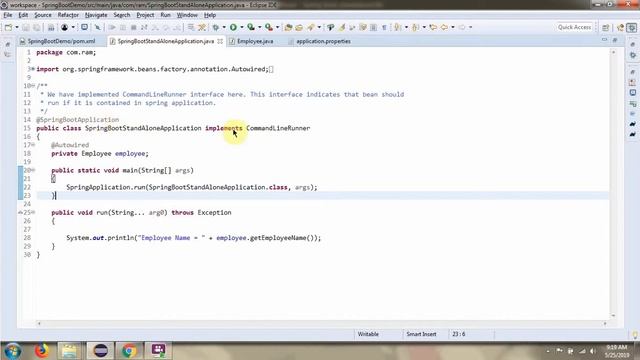This screenshot has height=360, width=640.
Task: Click the Drop to Frame icon
Action: (191, 27)
